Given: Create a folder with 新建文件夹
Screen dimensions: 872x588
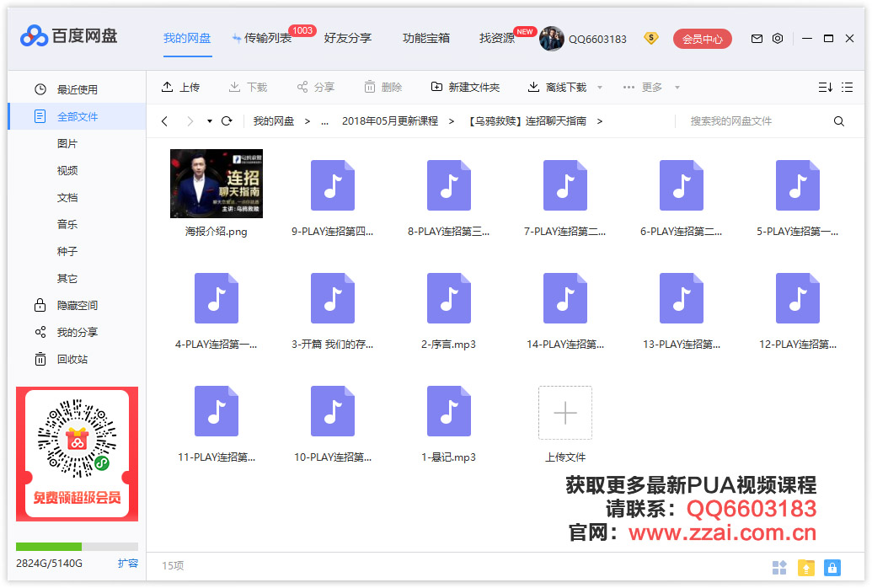Looking at the screenshot, I should (465, 88).
